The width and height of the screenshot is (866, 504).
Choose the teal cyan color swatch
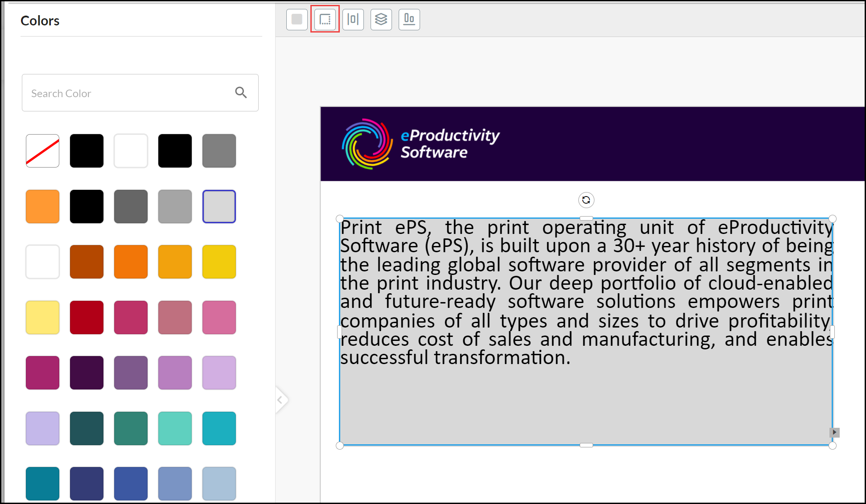219,428
